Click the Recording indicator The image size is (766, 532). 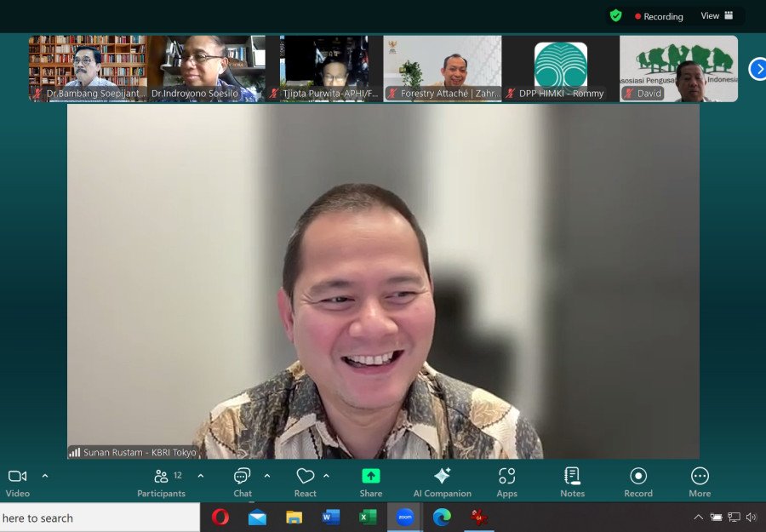660,16
